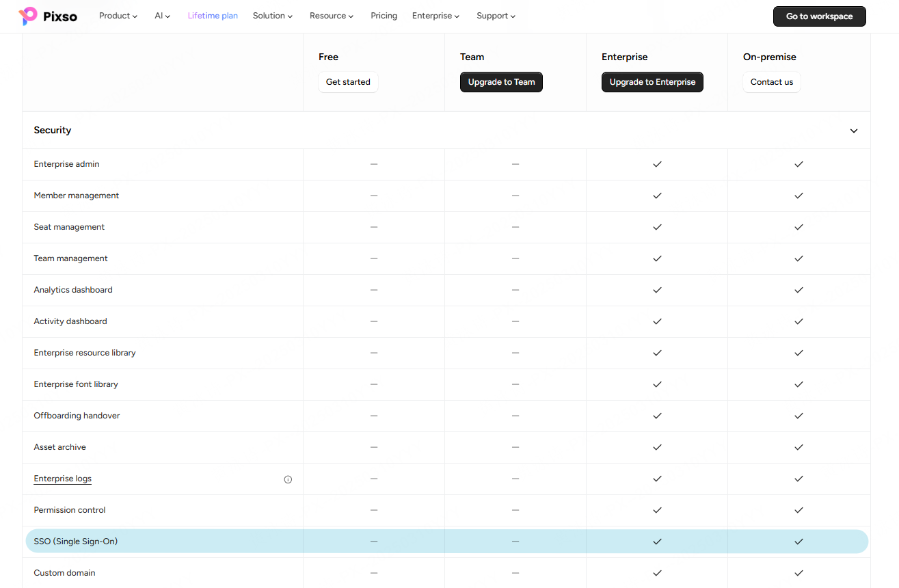Screen dimensions: 899x588
Task: Open the Solution dropdown
Action: pyautogui.click(x=273, y=16)
